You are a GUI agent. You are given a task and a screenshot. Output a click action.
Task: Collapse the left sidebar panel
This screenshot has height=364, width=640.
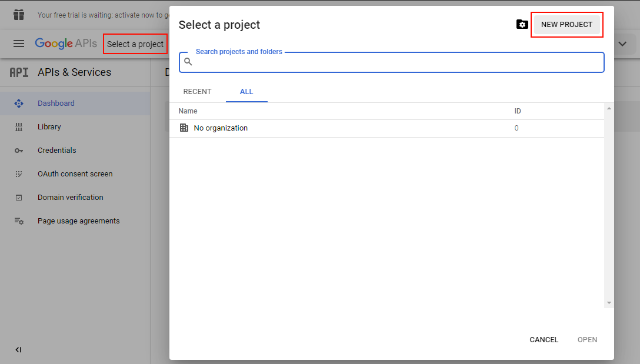point(18,350)
